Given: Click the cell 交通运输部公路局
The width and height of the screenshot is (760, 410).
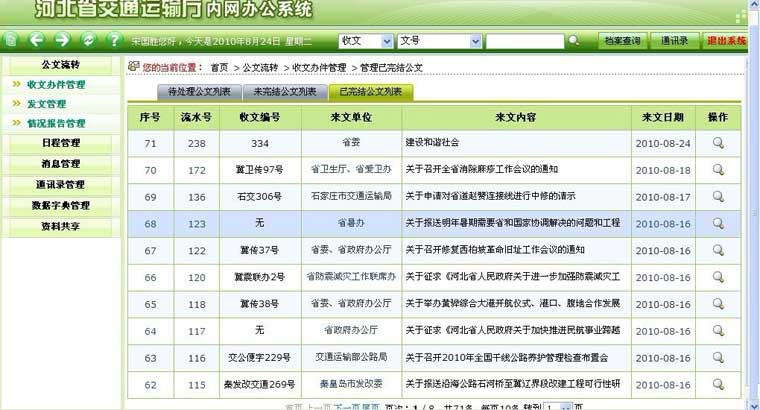Looking at the screenshot, I should 351,357.
